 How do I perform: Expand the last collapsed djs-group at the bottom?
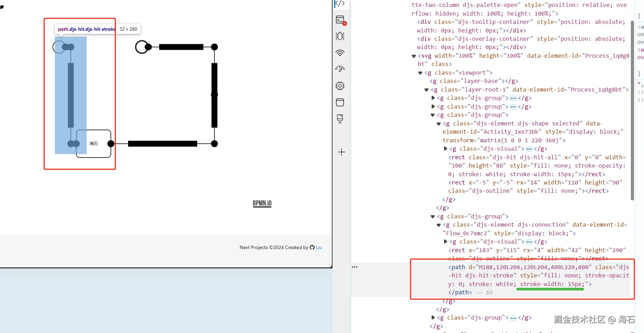click(433, 318)
